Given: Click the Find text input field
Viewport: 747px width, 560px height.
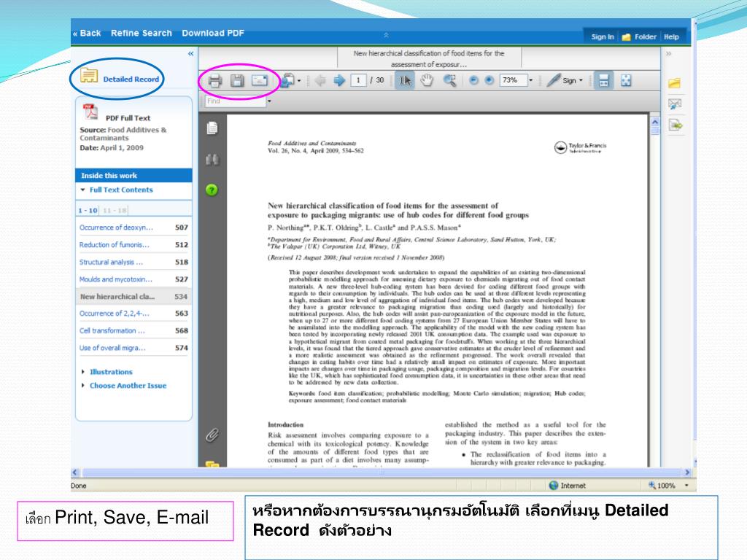Looking at the screenshot, I should coord(233,101).
